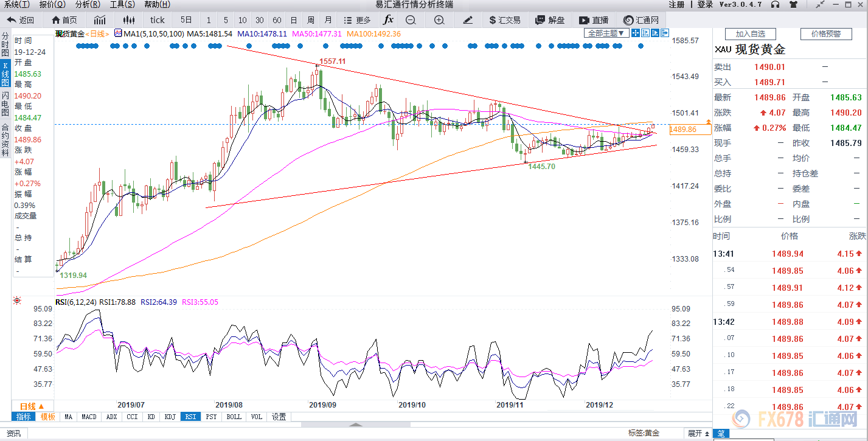The height and width of the screenshot is (441, 868).
Task: Click the 加入自选 button
Action: pyautogui.click(x=750, y=34)
